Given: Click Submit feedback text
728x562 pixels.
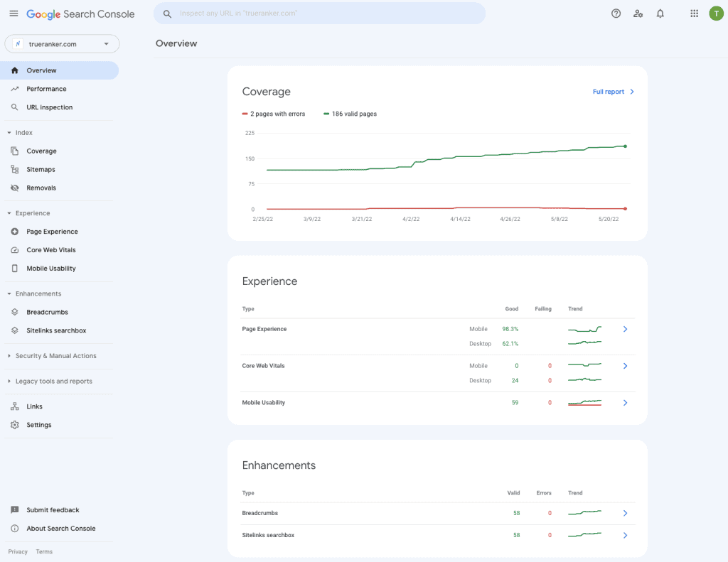Looking at the screenshot, I should tap(53, 509).
